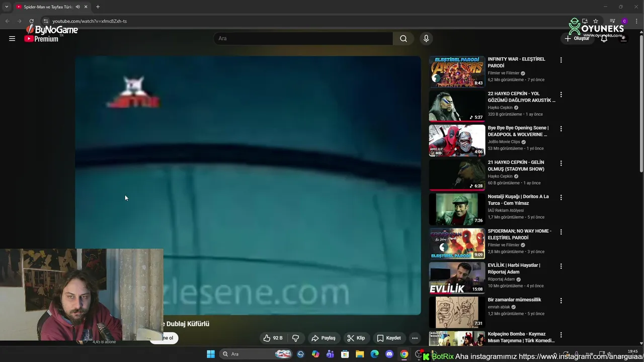Open Deadpool & Wolverine Bye Bye Bye thumbnail
Image resolution: width=644 pixels, height=362 pixels.
point(457,140)
